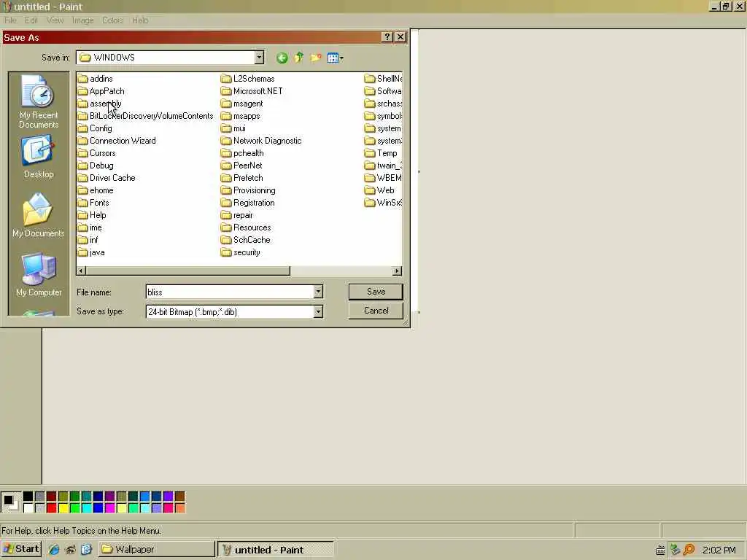Switch to Wallpaper taskbar window
The image size is (747, 560).
click(156, 550)
